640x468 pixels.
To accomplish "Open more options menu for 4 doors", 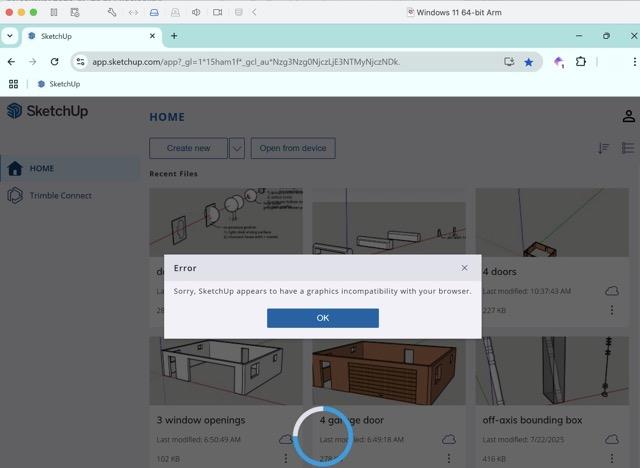I will coord(612,310).
